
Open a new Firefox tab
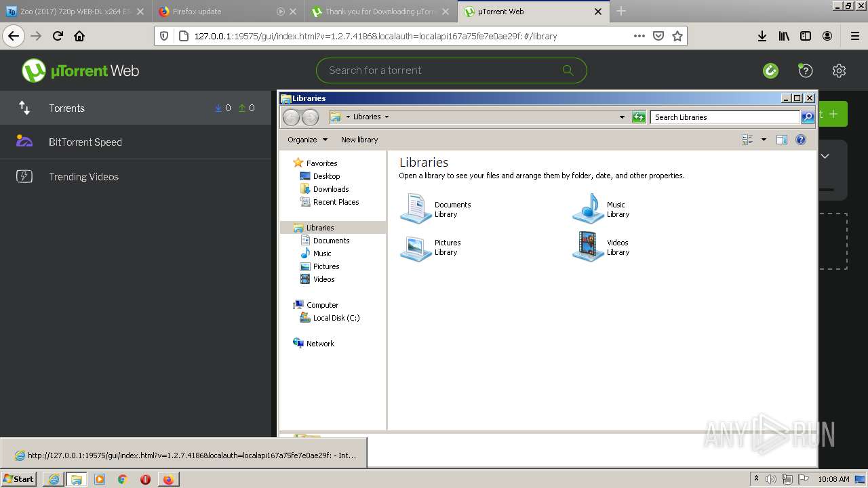(621, 12)
